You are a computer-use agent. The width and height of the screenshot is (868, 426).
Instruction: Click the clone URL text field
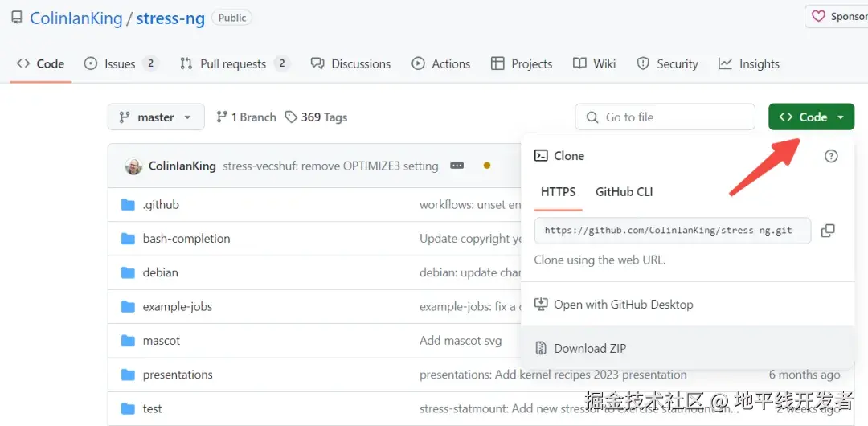(673, 231)
